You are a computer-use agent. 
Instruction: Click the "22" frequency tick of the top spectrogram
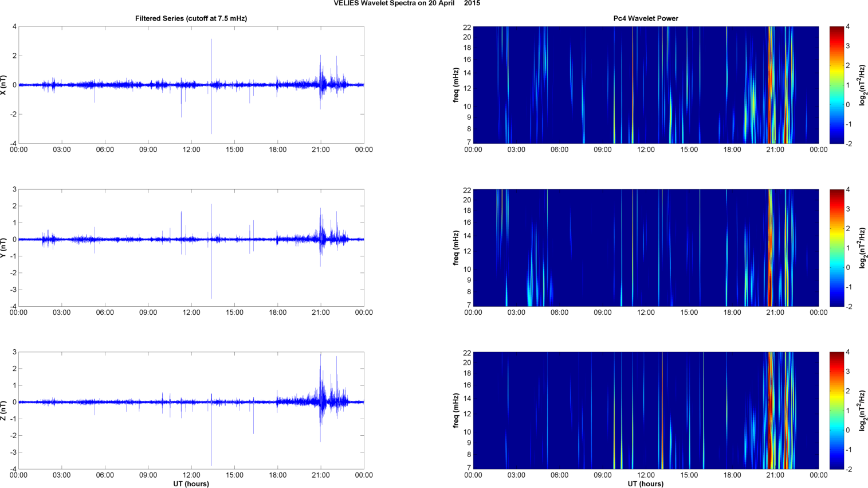coord(467,27)
